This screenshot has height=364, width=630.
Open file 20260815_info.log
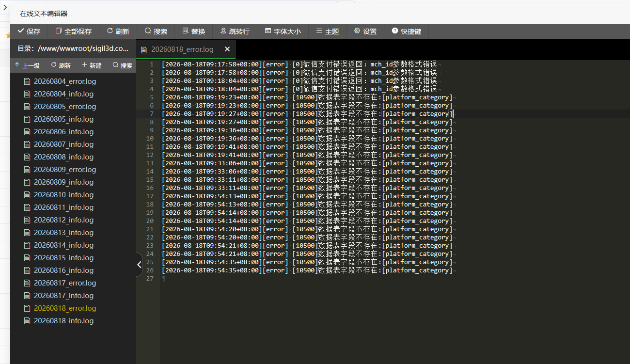(x=63, y=258)
